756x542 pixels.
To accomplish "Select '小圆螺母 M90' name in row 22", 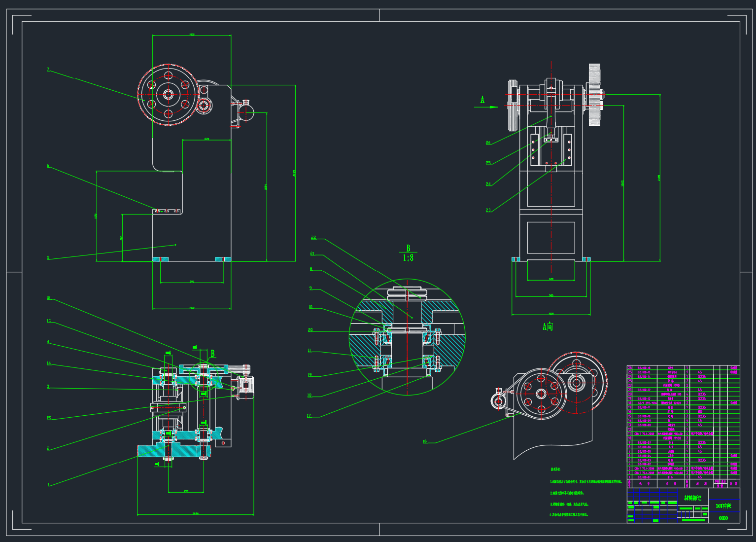I will pos(671,385).
